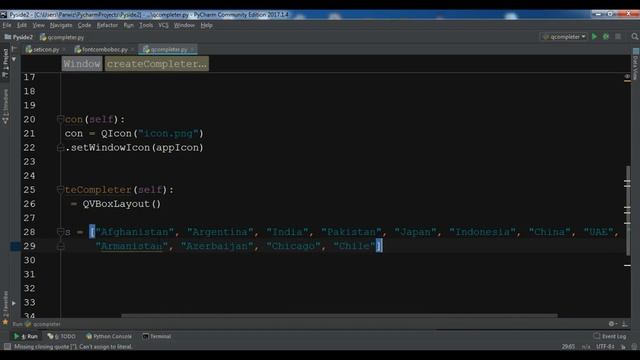The image size is (640, 360).
Task: Open the VCS menu
Action: click(x=163, y=25)
